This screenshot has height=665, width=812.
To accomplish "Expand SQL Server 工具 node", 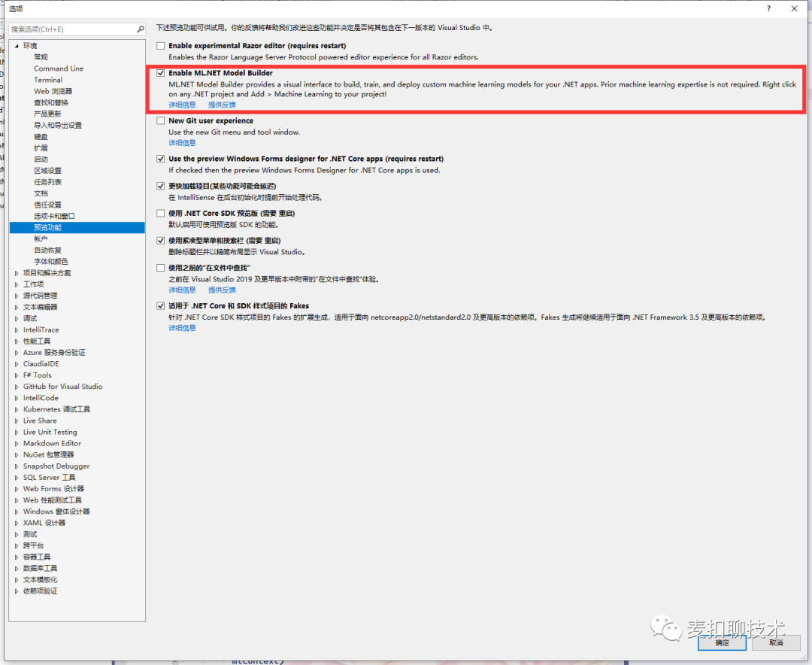I will [x=17, y=478].
